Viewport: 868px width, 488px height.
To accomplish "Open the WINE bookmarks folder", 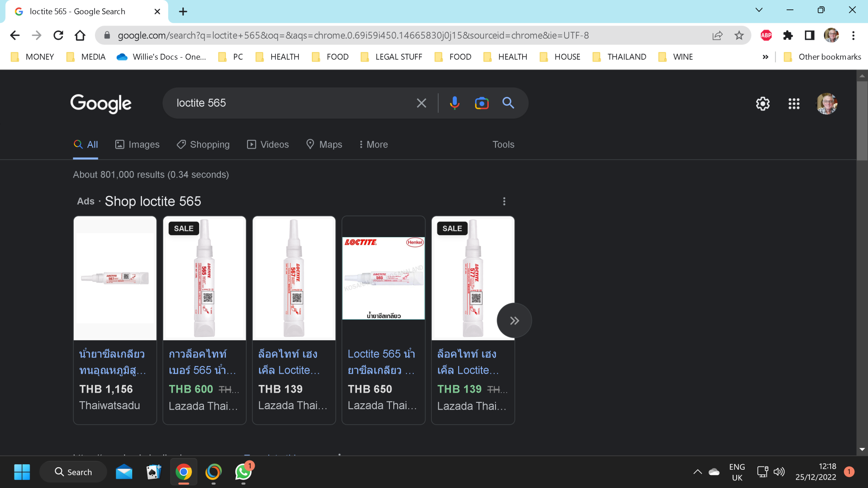I will 676,57.
